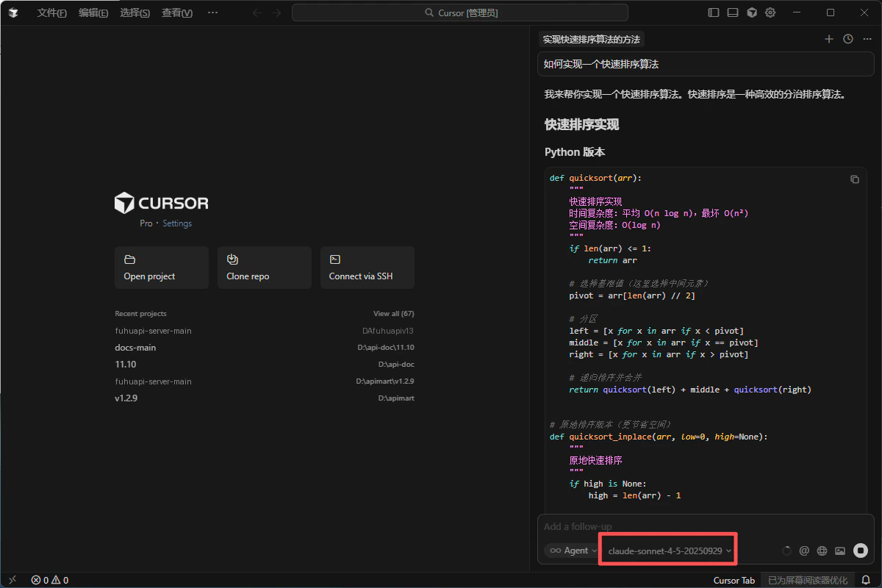Viewport: 882px width, 588px height.
Task: Click the Open project folder icon
Action: [x=129, y=259]
